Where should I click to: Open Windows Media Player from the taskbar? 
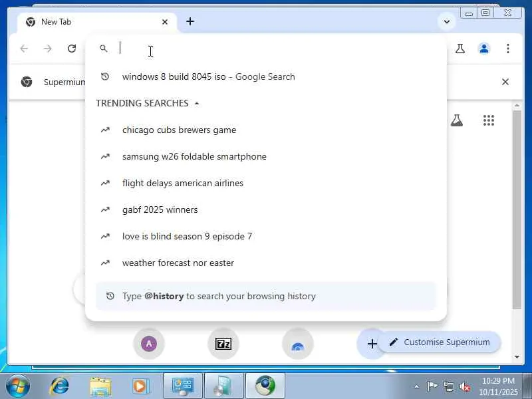coord(141,386)
